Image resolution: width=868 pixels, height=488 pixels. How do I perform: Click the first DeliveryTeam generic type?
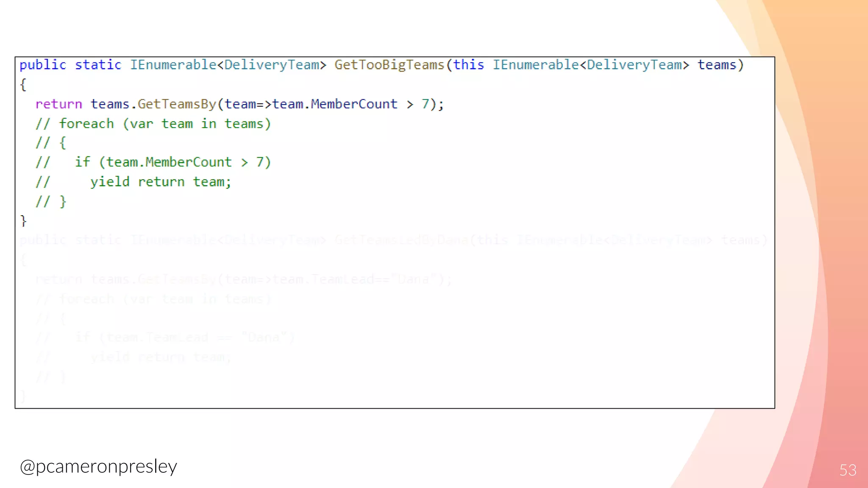tap(271, 65)
